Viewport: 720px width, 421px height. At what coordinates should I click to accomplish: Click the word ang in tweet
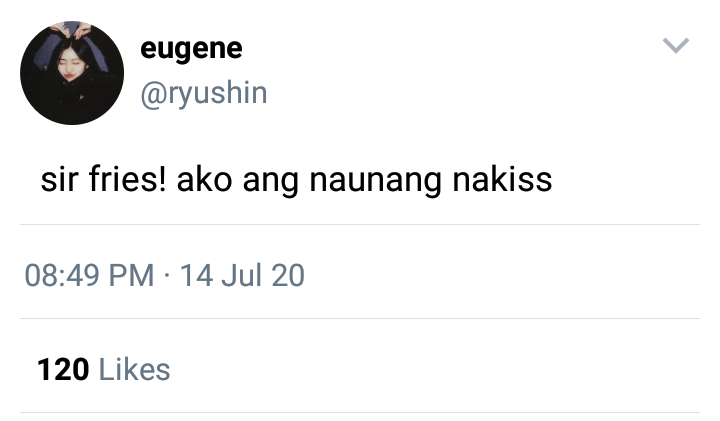pyautogui.click(x=270, y=182)
